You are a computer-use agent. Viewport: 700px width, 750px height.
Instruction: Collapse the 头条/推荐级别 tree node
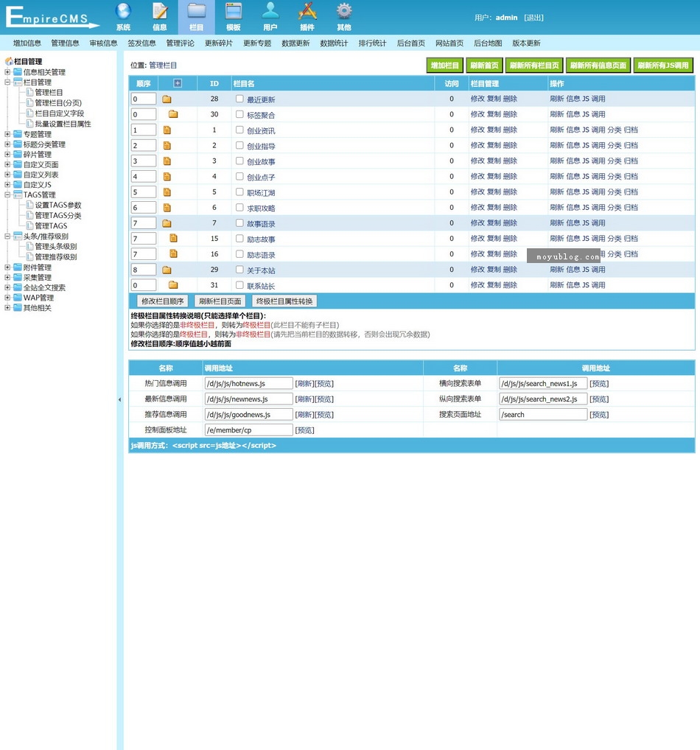pyautogui.click(x=7, y=236)
